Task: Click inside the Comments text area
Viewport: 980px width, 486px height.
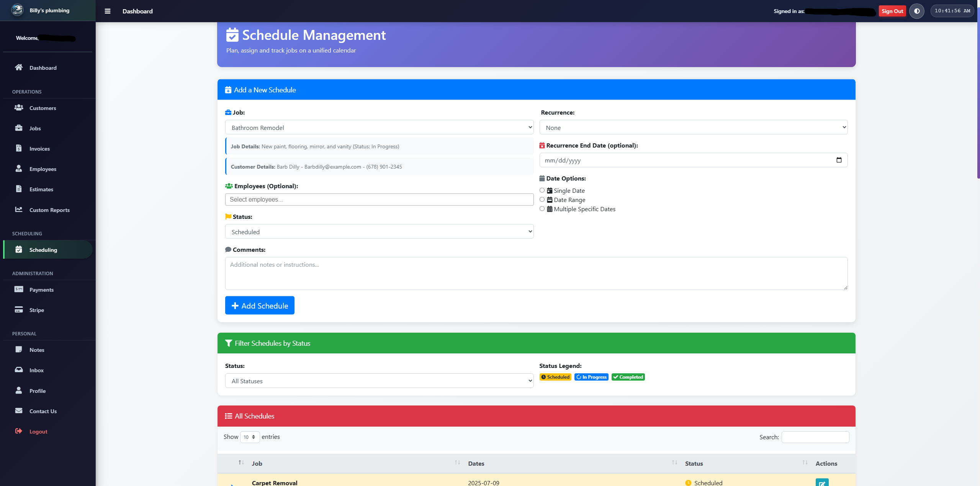Action: point(536,273)
